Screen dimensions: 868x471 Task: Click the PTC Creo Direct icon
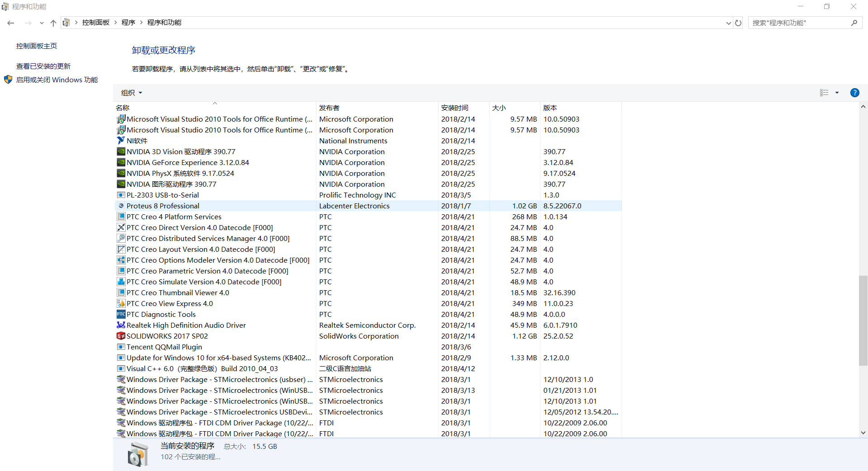pos(121,227)
